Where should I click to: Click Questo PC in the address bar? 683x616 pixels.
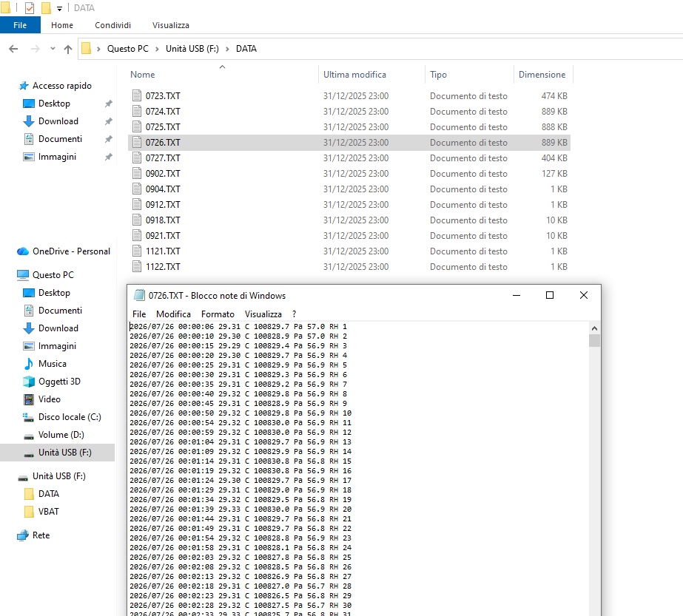[127, 49]
